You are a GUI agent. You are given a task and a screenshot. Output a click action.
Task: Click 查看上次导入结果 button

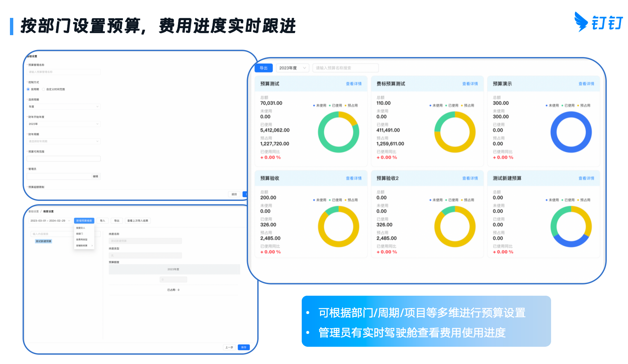click(x=138, y=220)
